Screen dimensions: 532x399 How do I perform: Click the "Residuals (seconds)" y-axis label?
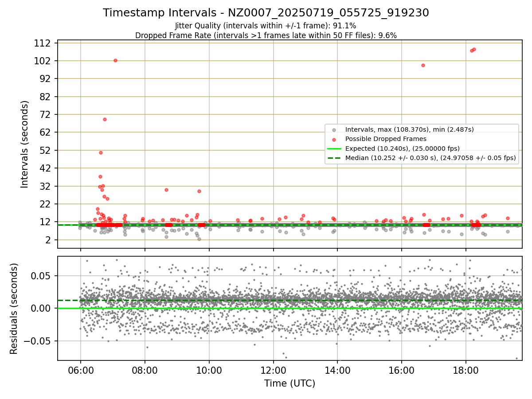[14, 309]
